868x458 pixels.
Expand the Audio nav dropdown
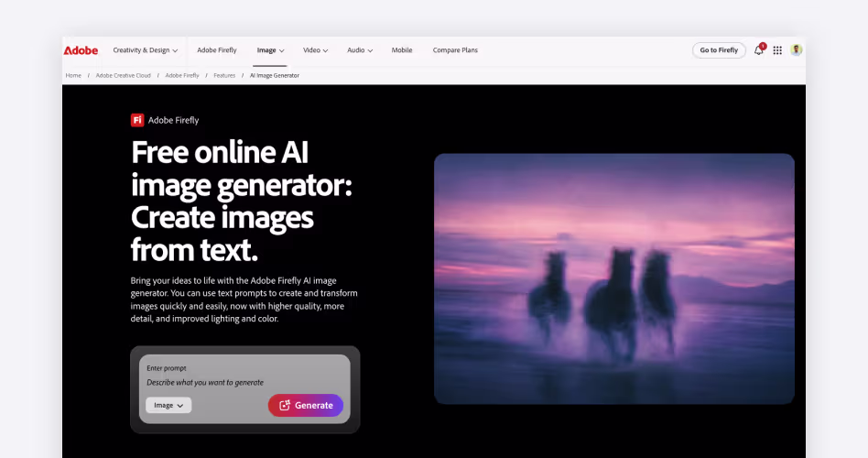click(360, 49)
